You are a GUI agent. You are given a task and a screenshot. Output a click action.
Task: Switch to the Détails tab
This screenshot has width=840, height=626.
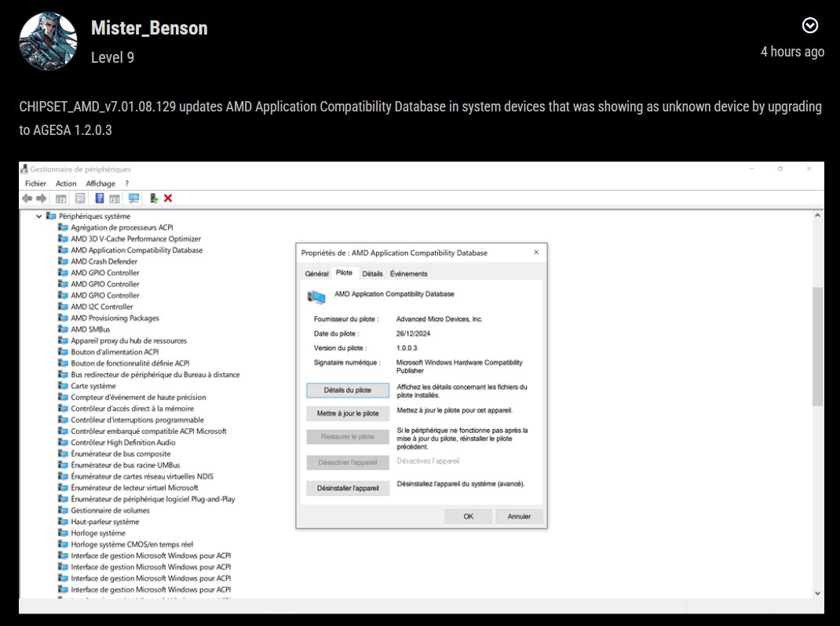[372, 274]
